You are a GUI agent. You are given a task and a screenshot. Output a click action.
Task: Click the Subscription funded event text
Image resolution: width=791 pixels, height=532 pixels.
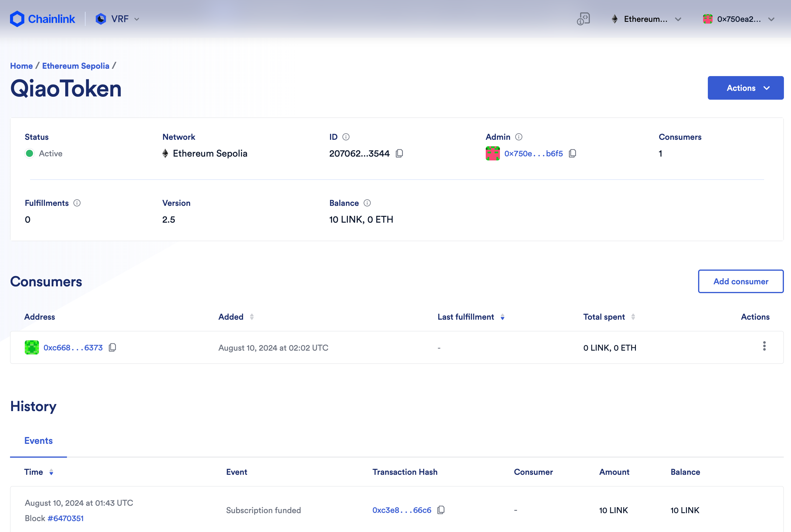[x=263, y=510]
